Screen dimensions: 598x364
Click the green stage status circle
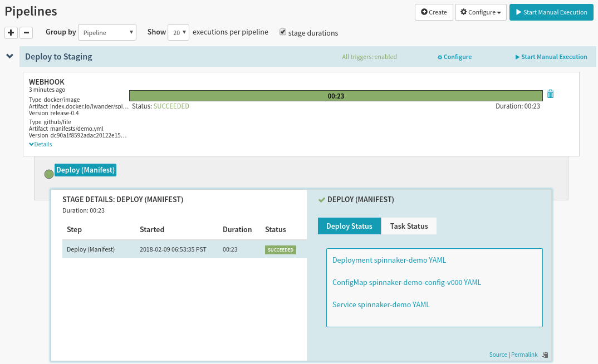(49, 174)
